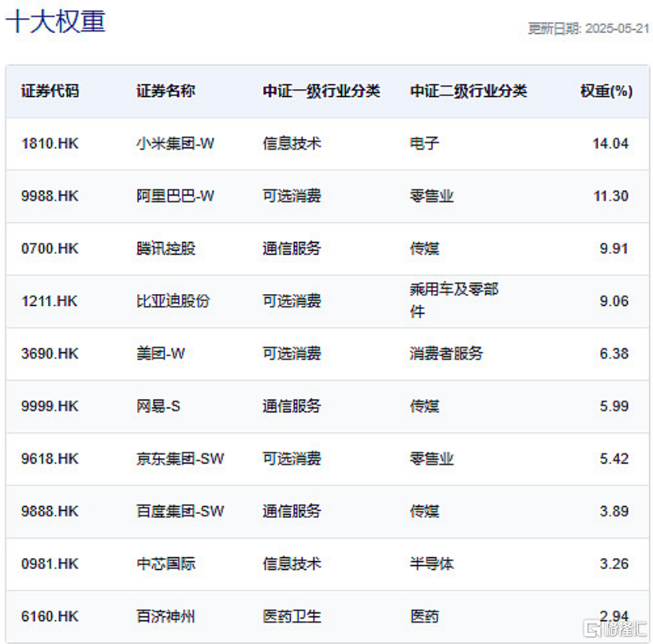
Task: Click the name 美团-W
Action: point(161,353)
